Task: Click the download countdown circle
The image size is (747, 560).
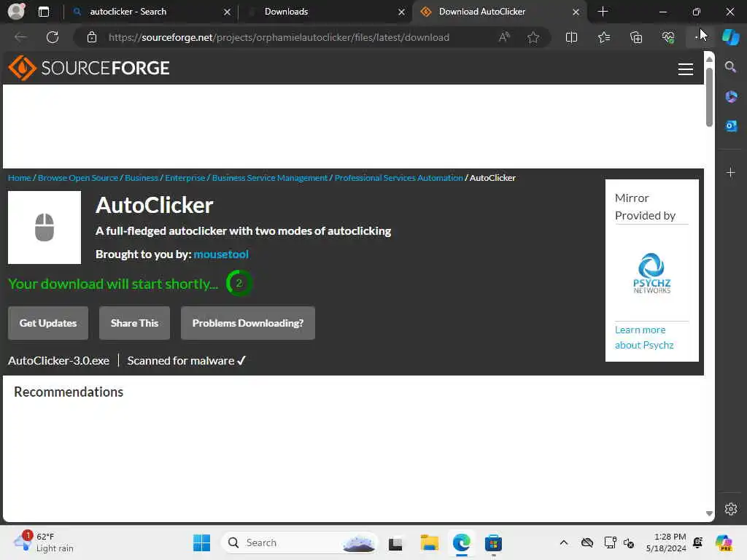Action: pyautogui.click(x=239, y=284)
